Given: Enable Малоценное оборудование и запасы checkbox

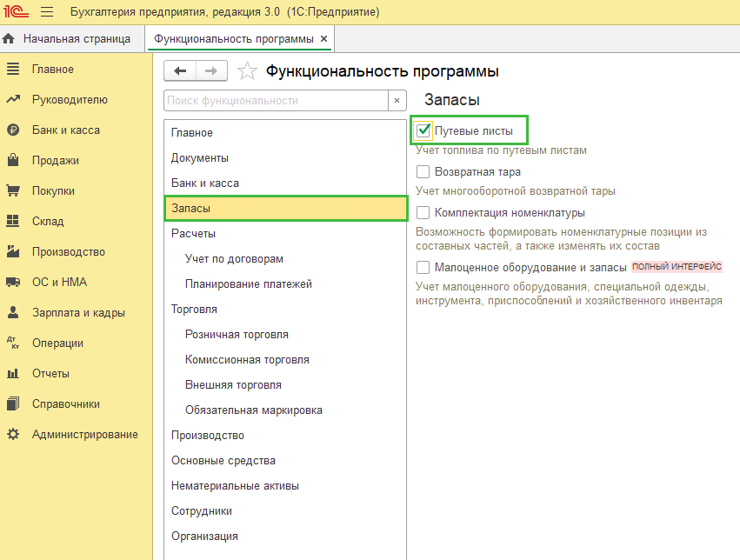Looking at the screenshot, I should pos(423,268).
